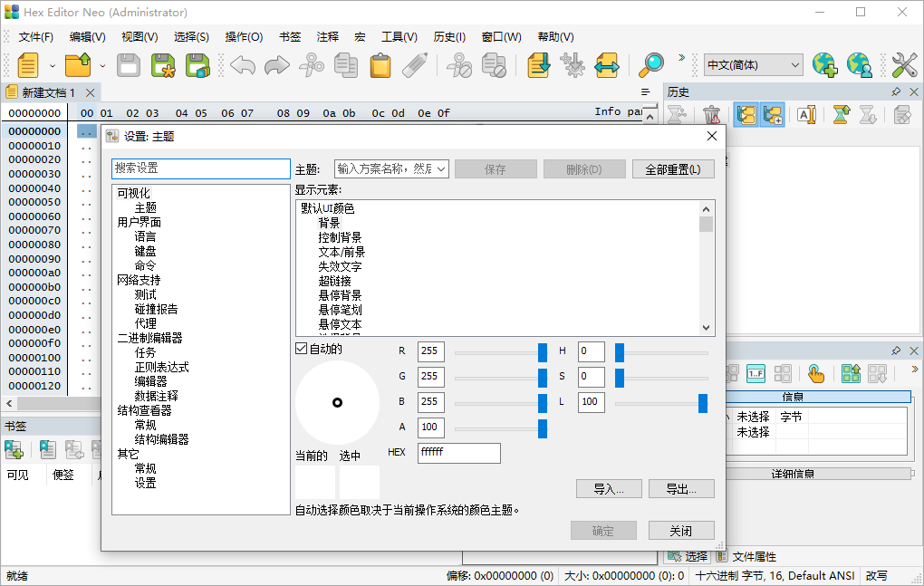Image resolution: width=924 pixels, height=586 pixels.
Task: Toggle the history branch view icon
Action: click(x=746, y=114)
